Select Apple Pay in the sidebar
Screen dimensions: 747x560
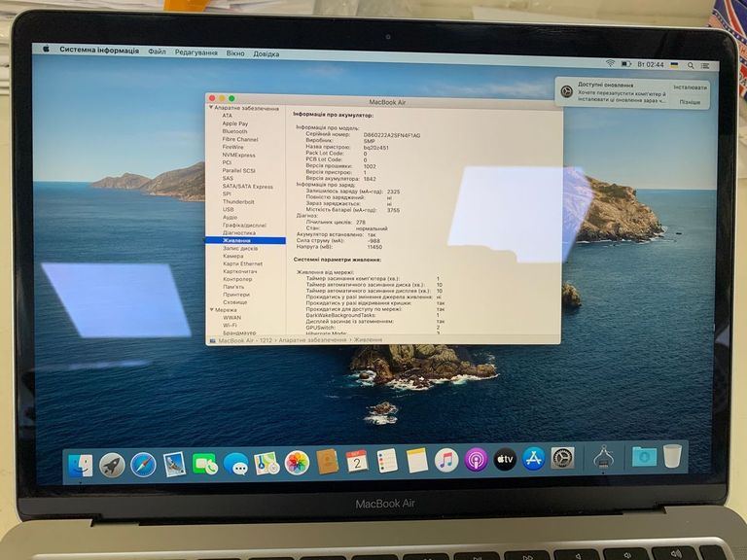234,123
